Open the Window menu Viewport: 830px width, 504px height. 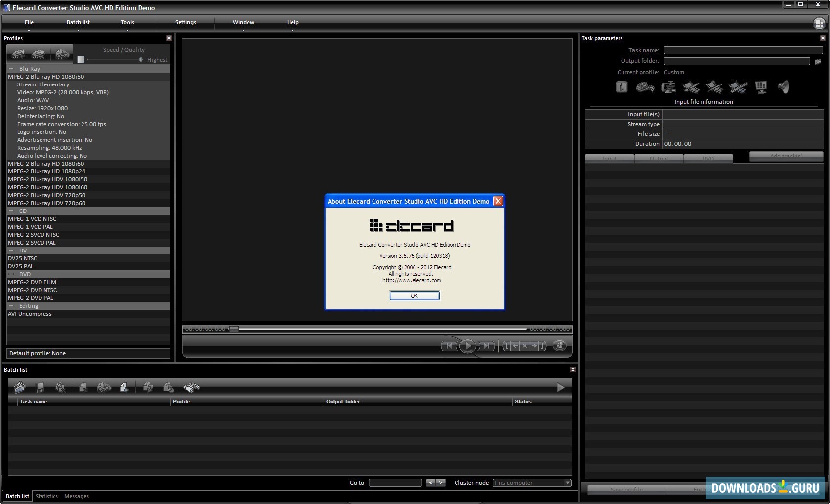244,22
